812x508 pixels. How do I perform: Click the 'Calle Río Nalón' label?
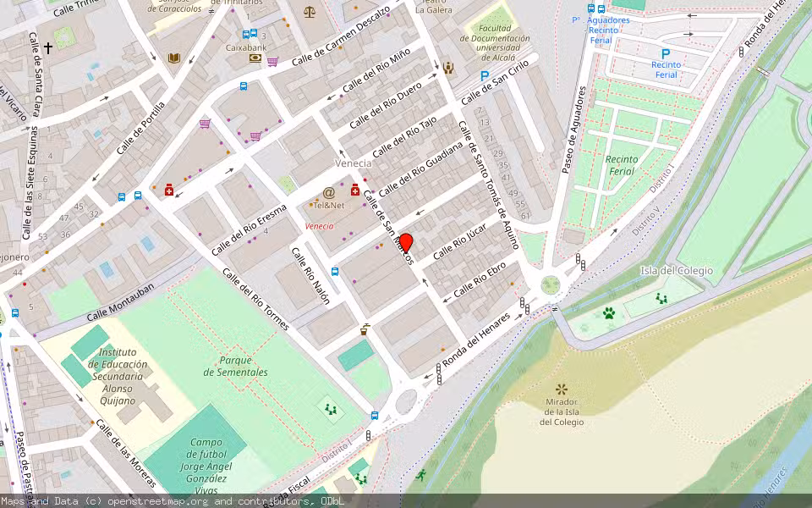point(310,276)
